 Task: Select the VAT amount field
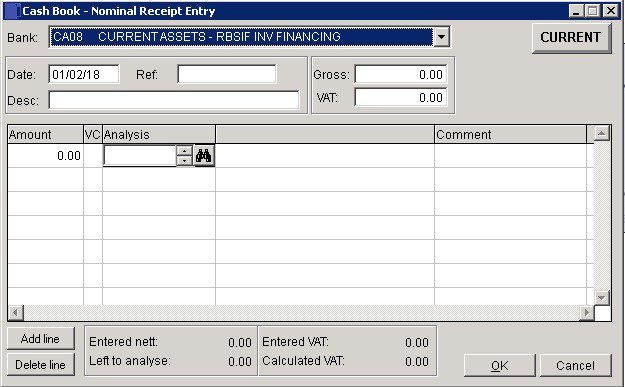[x=401, y=98]
